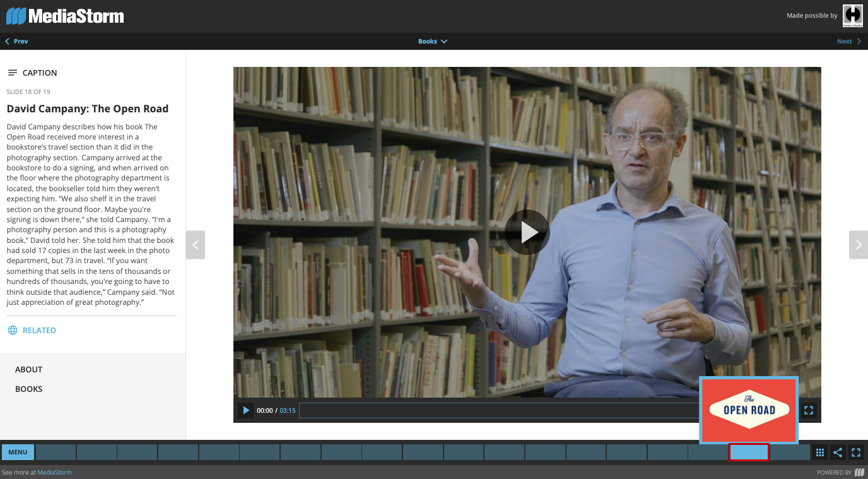Select the first slide in timeline strip

pos(56,452)
